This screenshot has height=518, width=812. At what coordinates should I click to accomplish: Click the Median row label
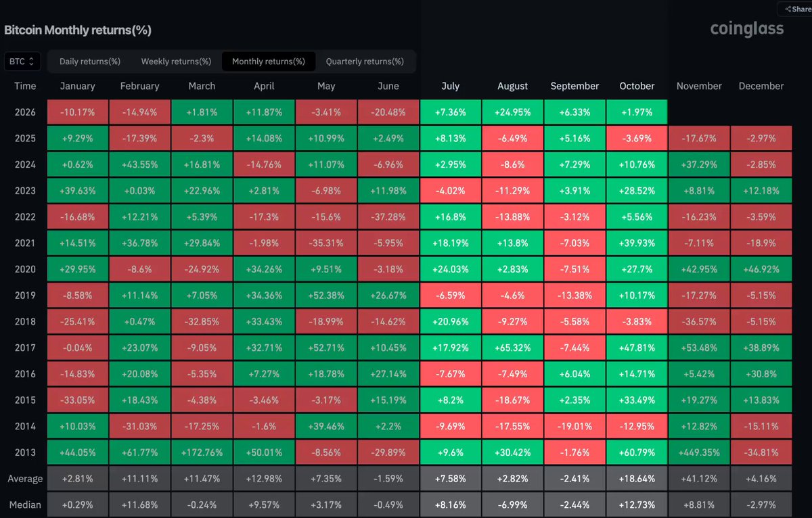[x=25, y=504]
